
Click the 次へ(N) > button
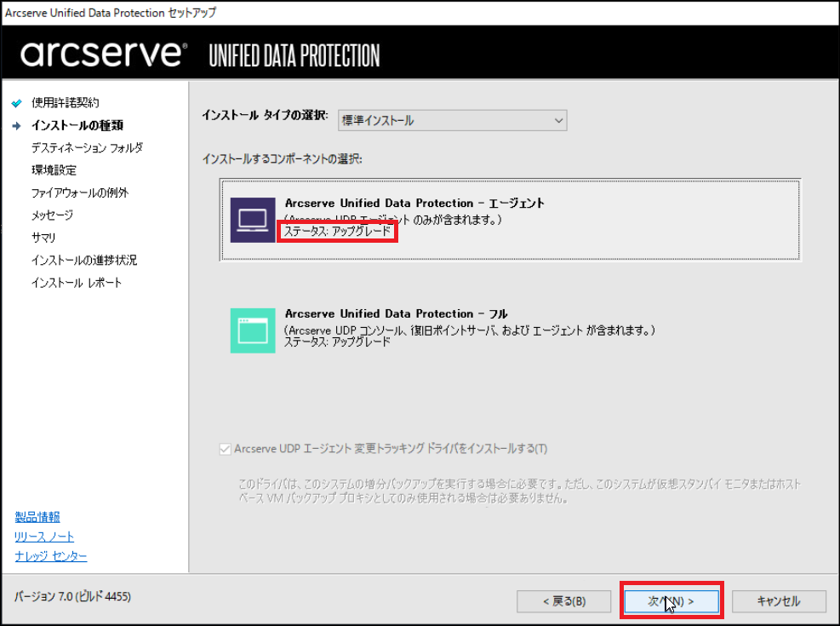pyautogui.click(x=671, y=601)
